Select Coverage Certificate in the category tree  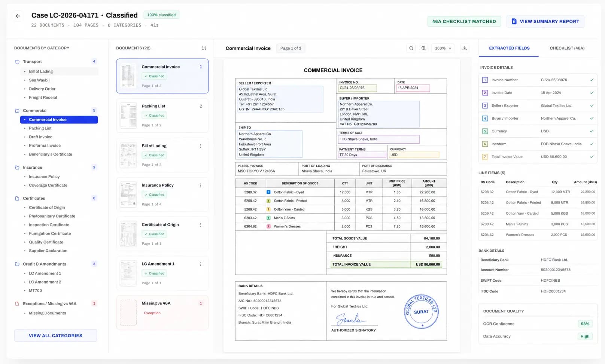tap(48, 185)
